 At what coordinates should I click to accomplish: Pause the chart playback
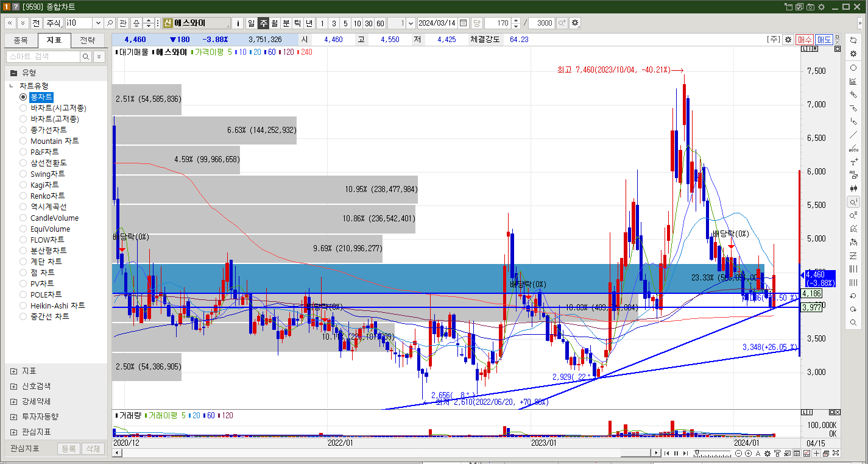click(676, 453)
